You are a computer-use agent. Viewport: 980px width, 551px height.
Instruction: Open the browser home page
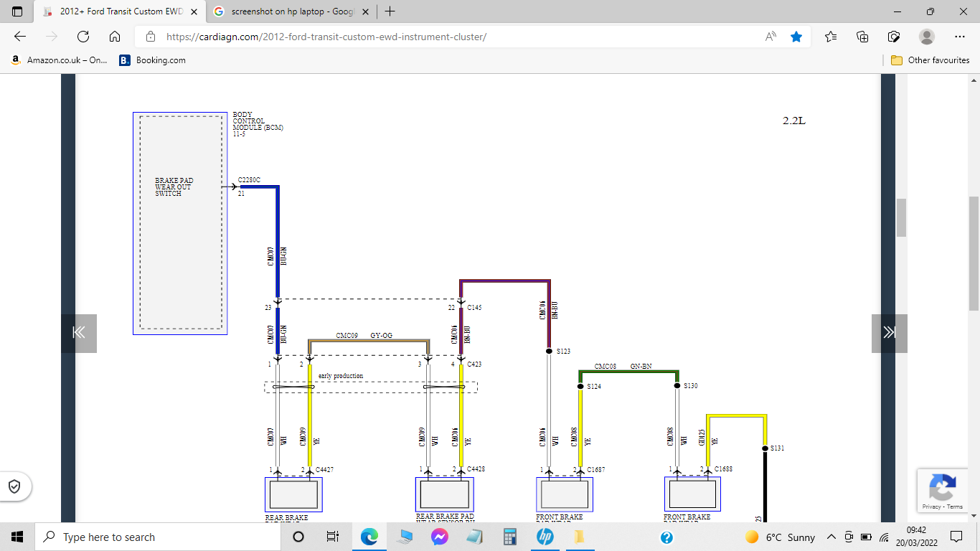[x=114, y=36]
